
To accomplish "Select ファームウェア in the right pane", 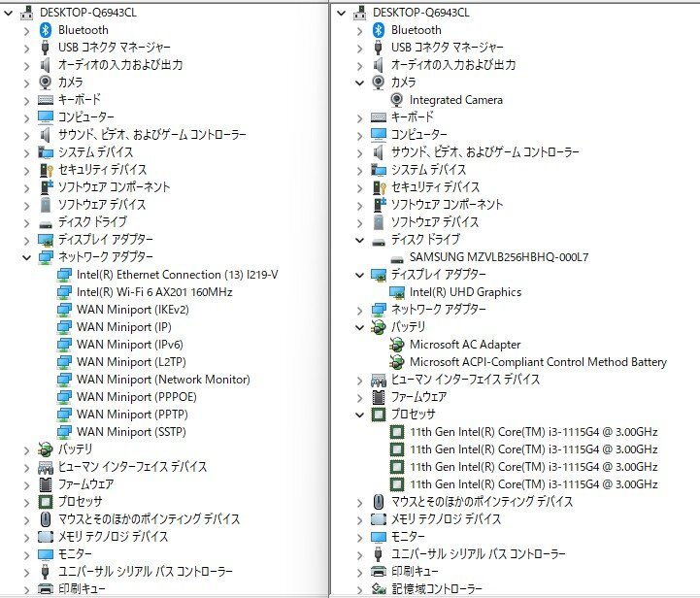I will tap(418, 397).
